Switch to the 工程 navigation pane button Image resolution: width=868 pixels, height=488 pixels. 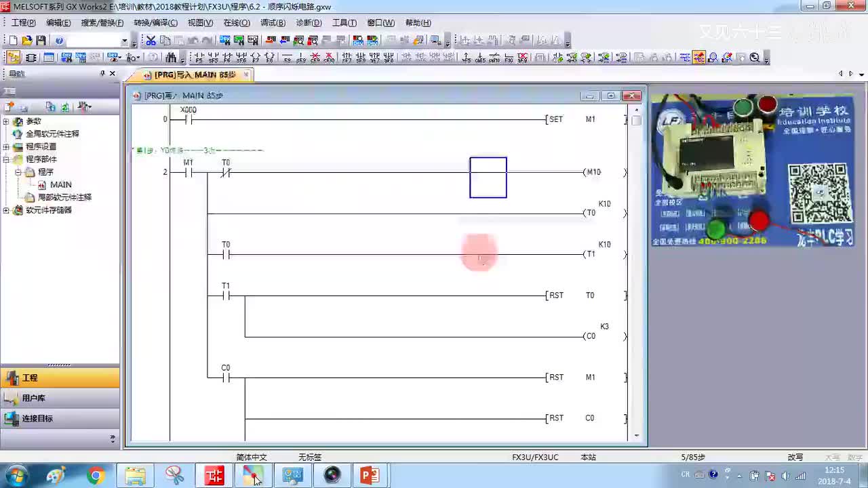(60, 378)
